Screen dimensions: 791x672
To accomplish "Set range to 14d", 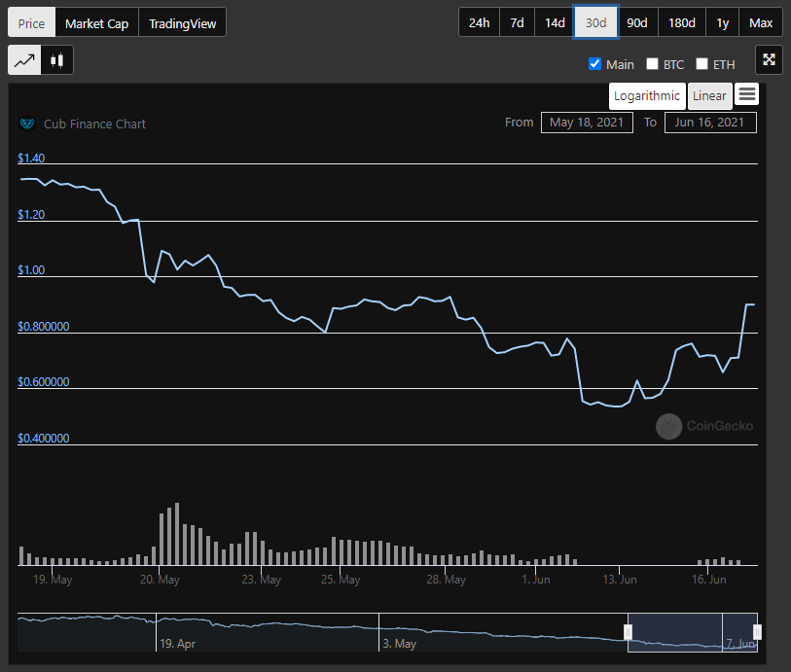I will [555, 22].
